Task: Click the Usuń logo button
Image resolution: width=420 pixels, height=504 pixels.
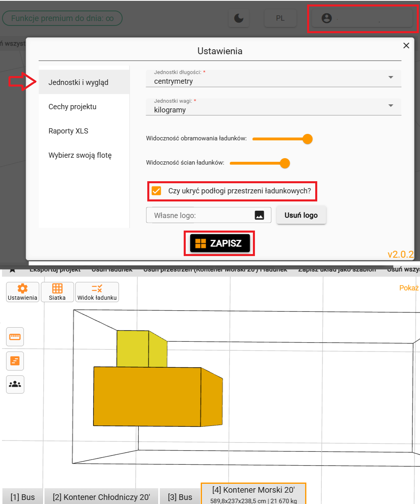Action: [301, 215]
